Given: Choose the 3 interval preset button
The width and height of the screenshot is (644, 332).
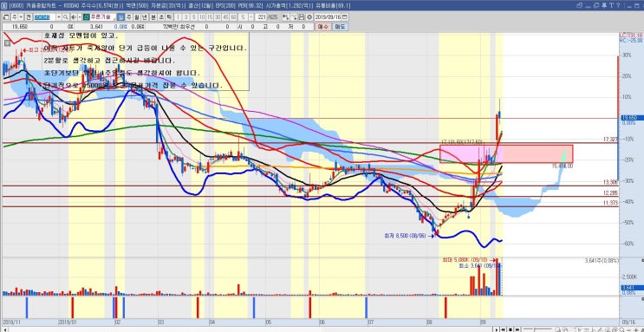Looking at the screenshot, I should [x=185, y=17].
